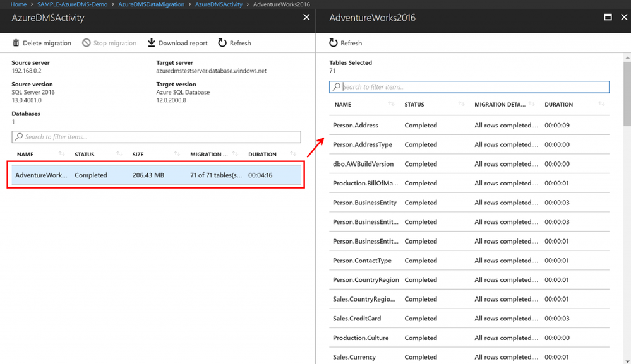Click the Delete migration button label

click(x=47, y=43)
